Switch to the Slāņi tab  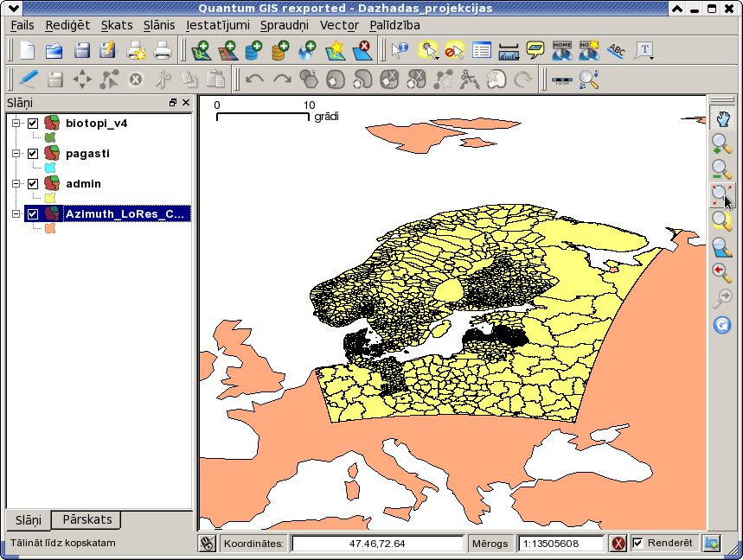tap(29, 520)
